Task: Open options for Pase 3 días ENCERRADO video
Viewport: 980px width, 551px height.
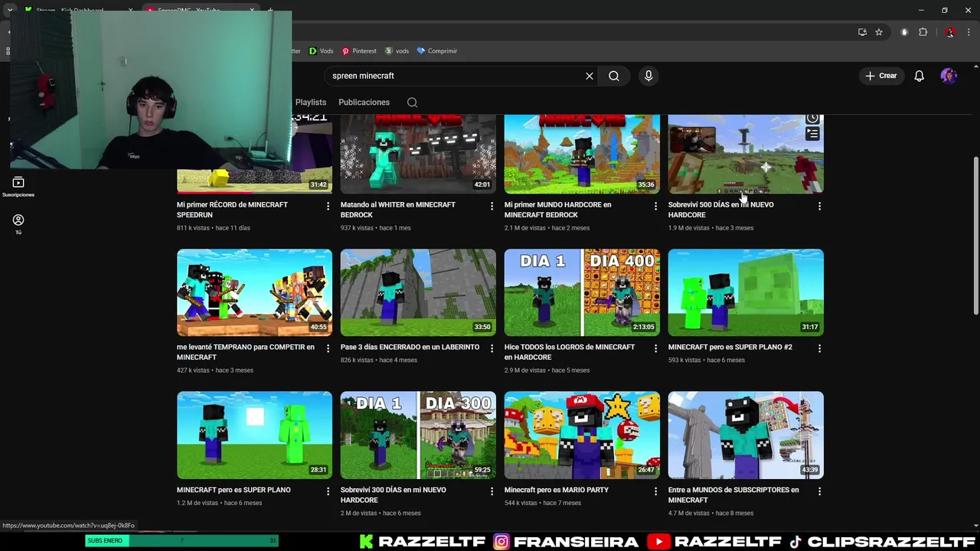Action: click(492, 348)
